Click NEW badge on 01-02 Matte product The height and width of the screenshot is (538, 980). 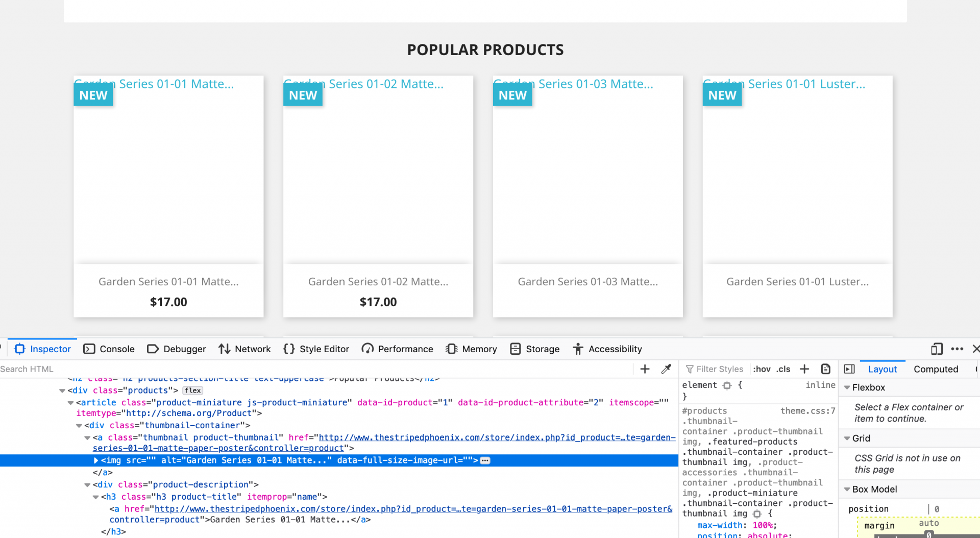tap(303, 95)
